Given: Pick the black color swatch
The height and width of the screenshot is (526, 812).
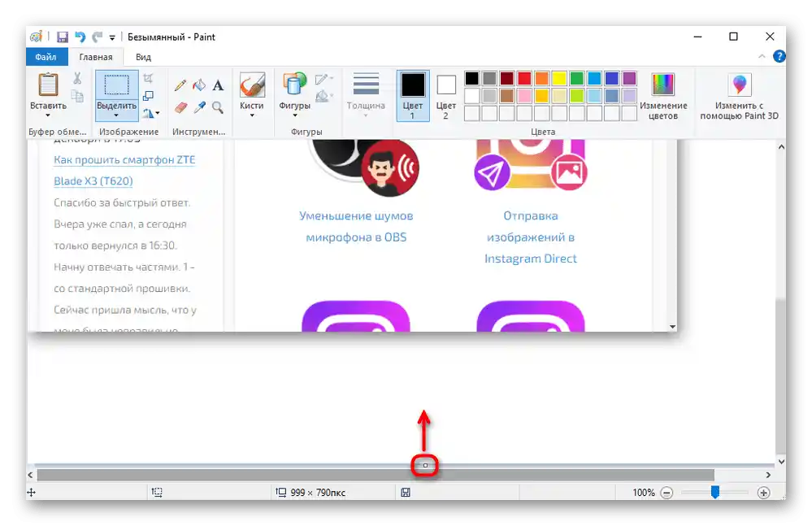Looking at the screenshot, I should tap(471, 78).
